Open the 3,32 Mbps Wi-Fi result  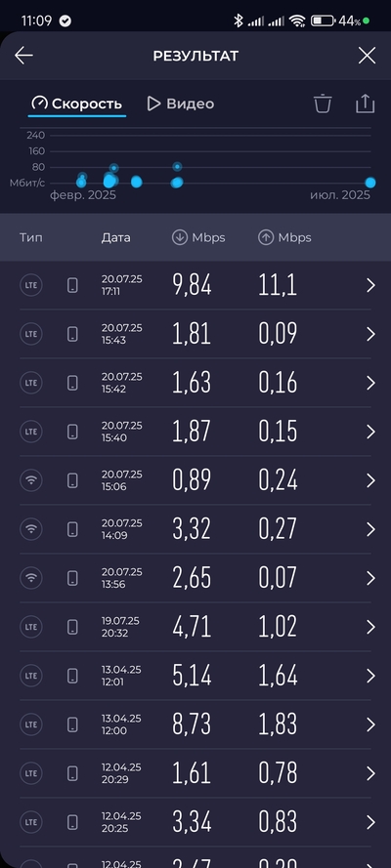pos(195,529)
